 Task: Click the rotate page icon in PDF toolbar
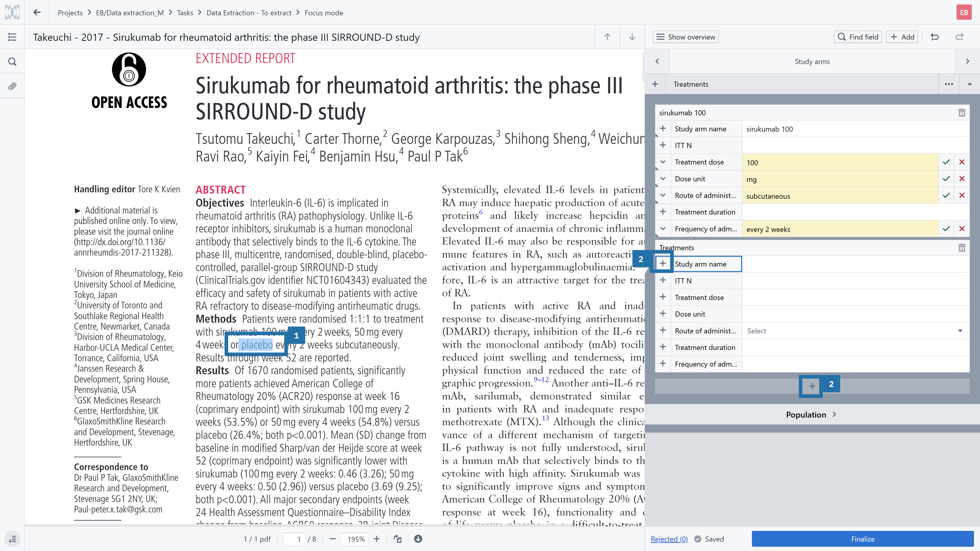[398, 539]
